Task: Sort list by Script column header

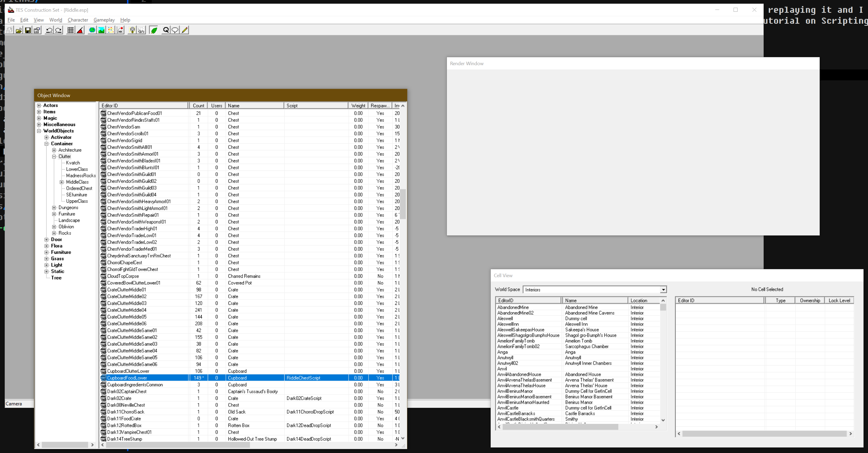Action: pyautogui.click(x=315, y=106)
